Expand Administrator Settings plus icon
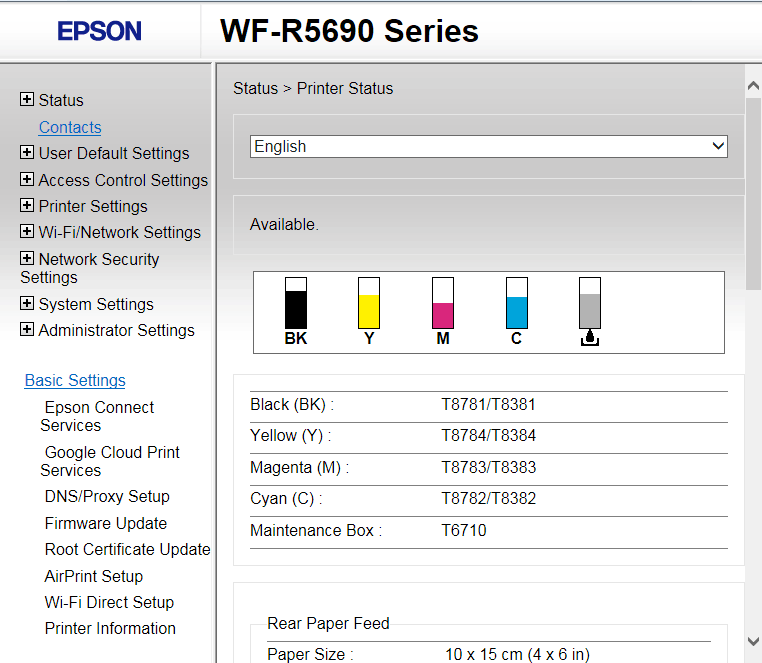The width and height of the screenshot is (762, 663). 27,329
